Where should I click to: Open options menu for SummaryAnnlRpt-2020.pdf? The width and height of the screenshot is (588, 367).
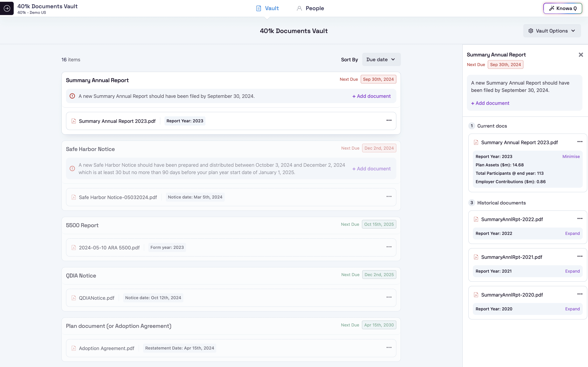coord(580,294)
